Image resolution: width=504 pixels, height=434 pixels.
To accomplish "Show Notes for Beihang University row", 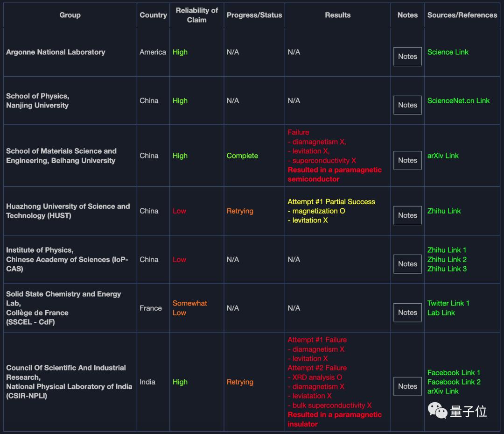I will coord(407,160).
